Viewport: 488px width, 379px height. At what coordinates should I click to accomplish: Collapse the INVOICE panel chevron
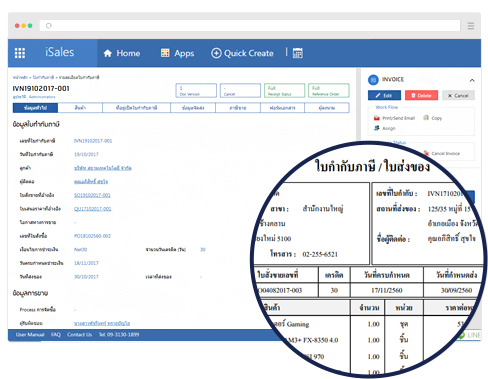(472, 80)
